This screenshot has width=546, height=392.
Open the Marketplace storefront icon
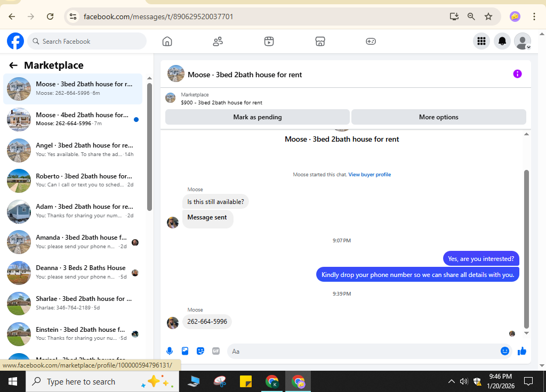pyautogui.click(x=320, y=42)
